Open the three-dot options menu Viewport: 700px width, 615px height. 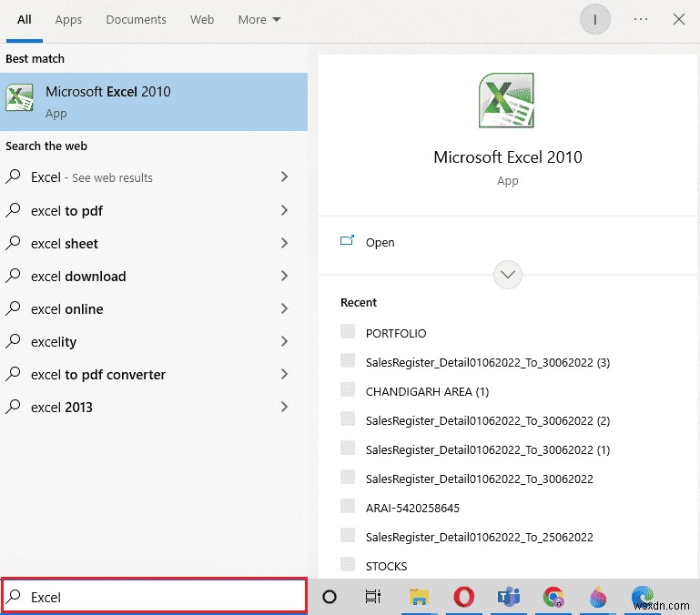(641, 19)
